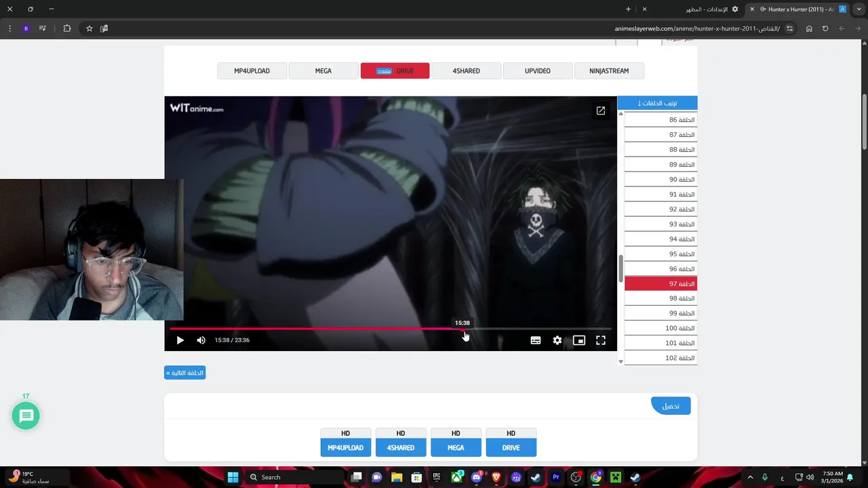Open the browser three-dot menu
Image resolution: width=868 pixels, height=488 pixels.
(9, 28)
